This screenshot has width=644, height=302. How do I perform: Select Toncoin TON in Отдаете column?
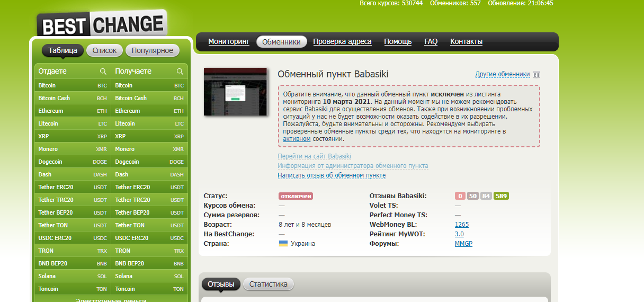[73, 289]
